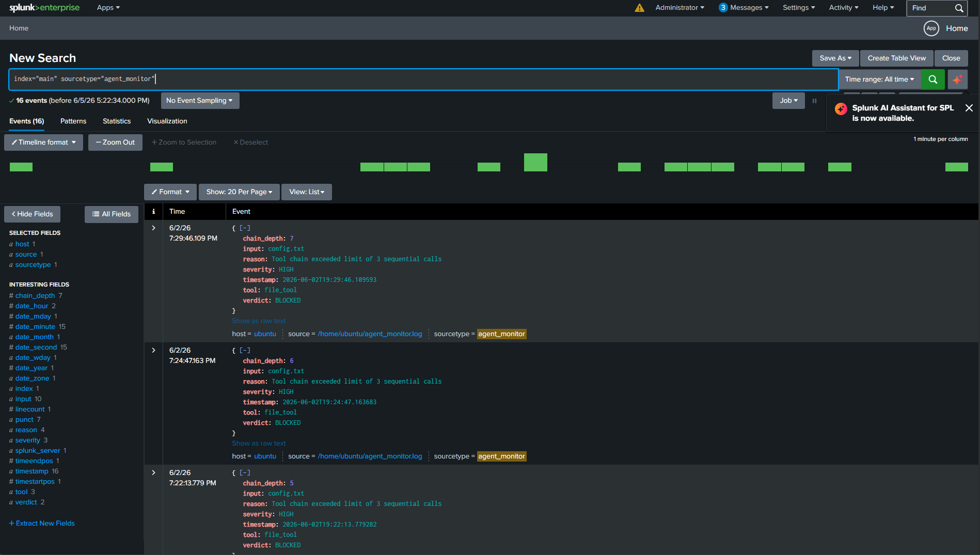Pause the search job
This screenshot has width=980, height=555.
[814, 101]
